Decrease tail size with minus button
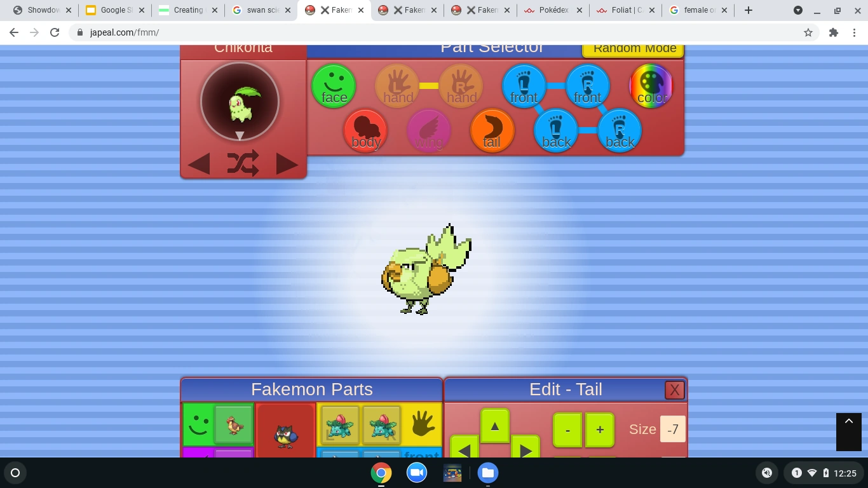This screenshot has width=868, height=488. click(x=568, y=430)
